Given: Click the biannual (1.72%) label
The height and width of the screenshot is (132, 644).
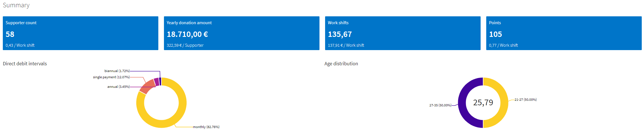Looking at the screenshot, I should [x=117, y=71].
